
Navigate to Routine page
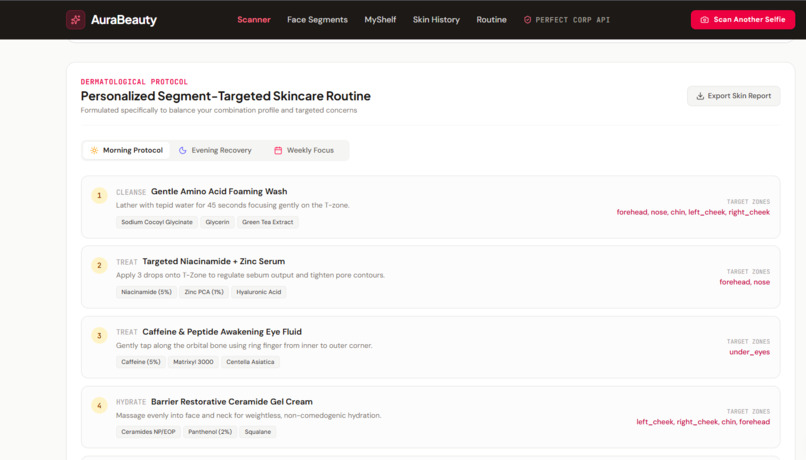[491, 20]
